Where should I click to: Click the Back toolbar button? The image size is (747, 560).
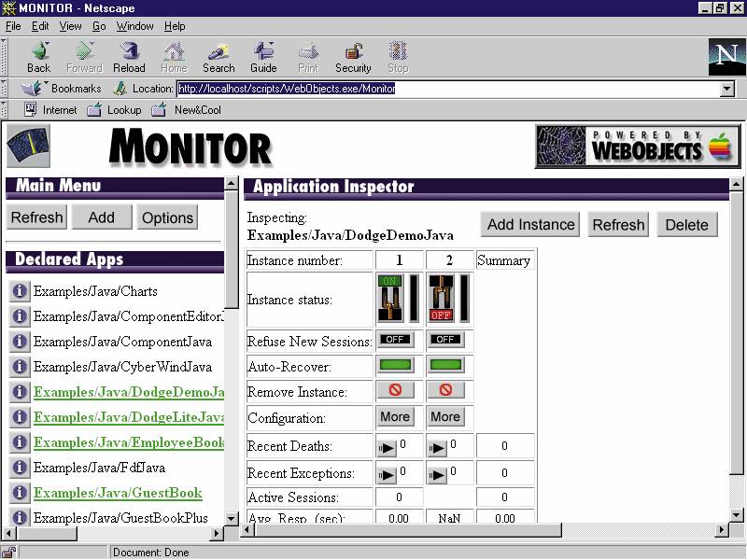coord(39,57)
